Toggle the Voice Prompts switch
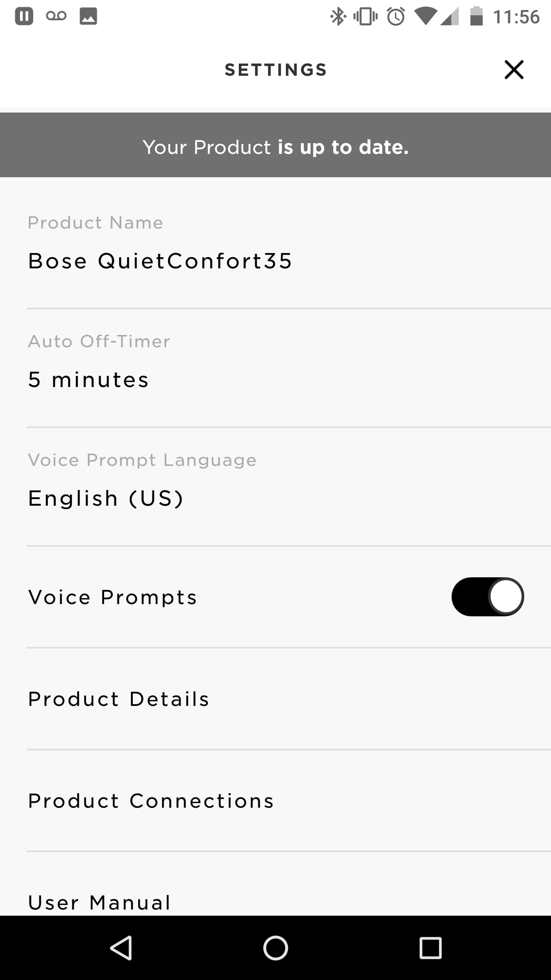 click(x=487, y=597)
